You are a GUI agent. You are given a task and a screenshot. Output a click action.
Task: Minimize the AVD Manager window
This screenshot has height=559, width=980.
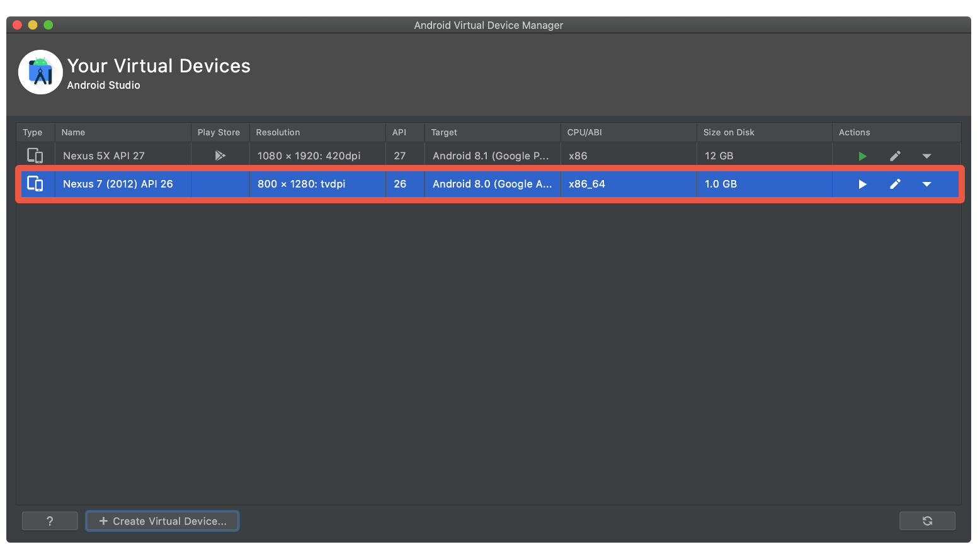(x=33, y=25)
